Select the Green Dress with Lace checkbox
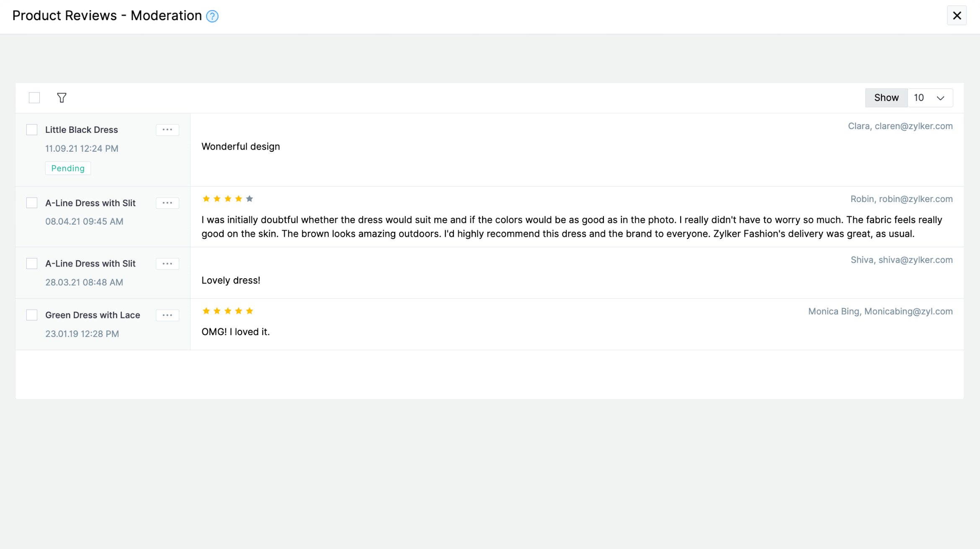Screen dimensions: 980x549 tap(32, 315)
